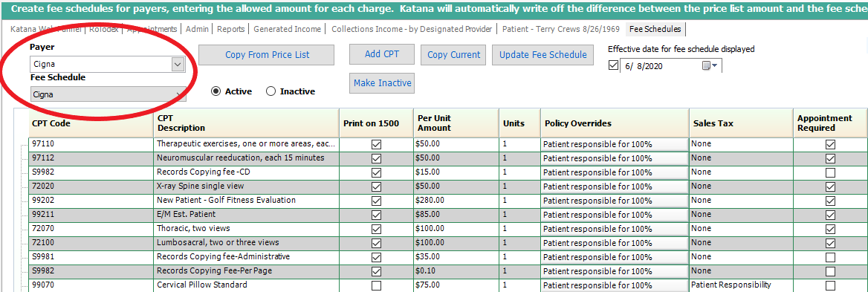Click the CPT code cell 72070
Screen dimensions: 868x292
91,228
